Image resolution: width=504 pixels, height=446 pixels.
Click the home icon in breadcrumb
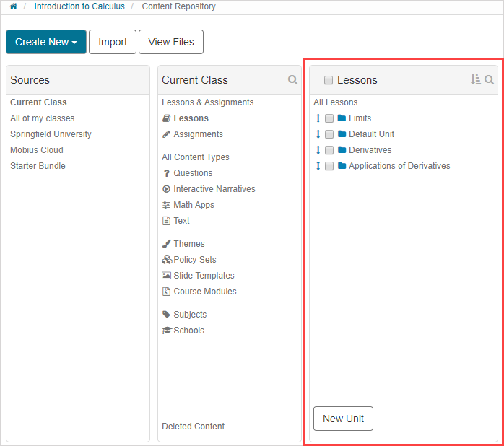pos(13,6)
